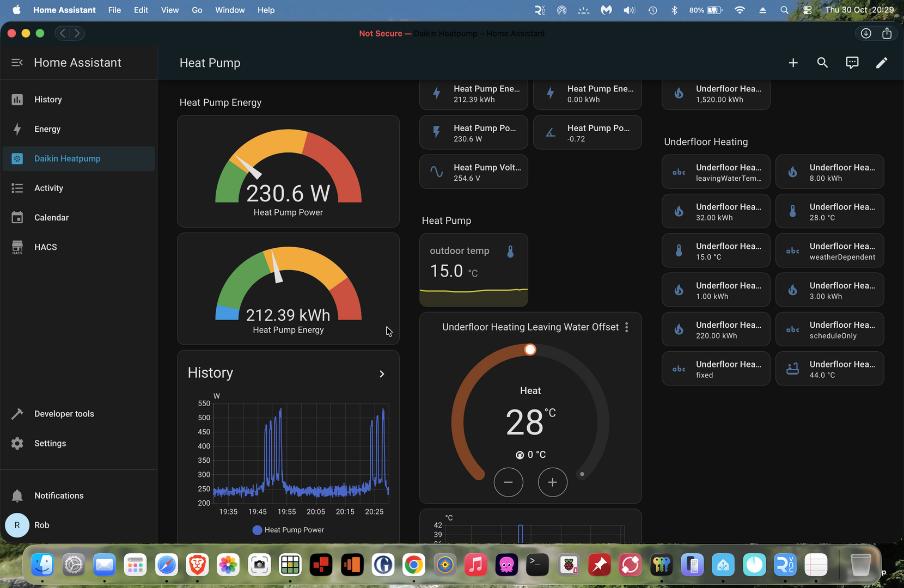
Task: Click the plus add icon in header
Action: click(x=793, y=63)
